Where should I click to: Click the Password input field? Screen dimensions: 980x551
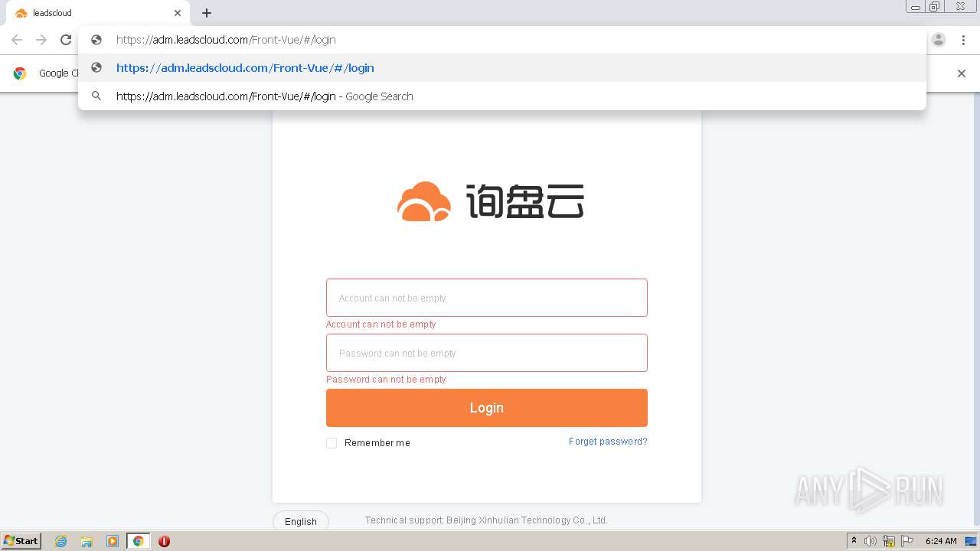pyautogui.click(x=487, y=353)
